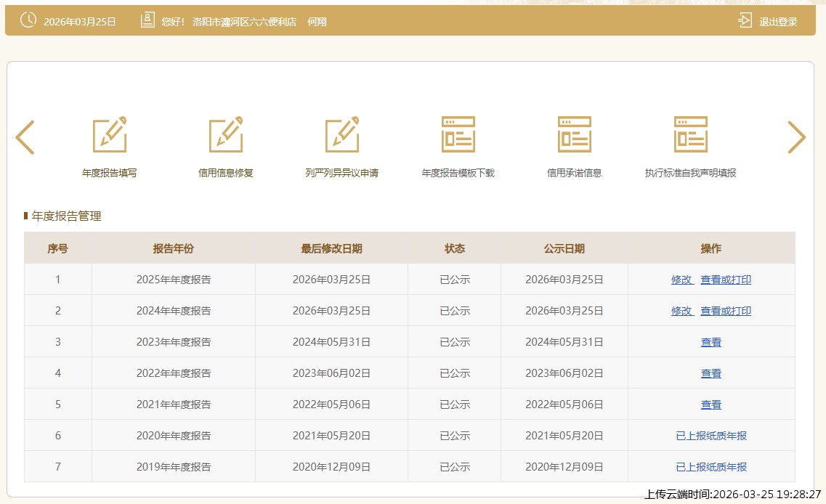Click the 信用信息修复 icon
The image size is (826, 504).
[x=226, y=135]
